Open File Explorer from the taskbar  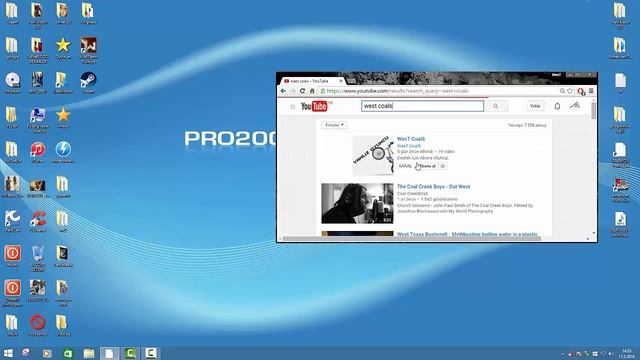click(x=89, y=353)
